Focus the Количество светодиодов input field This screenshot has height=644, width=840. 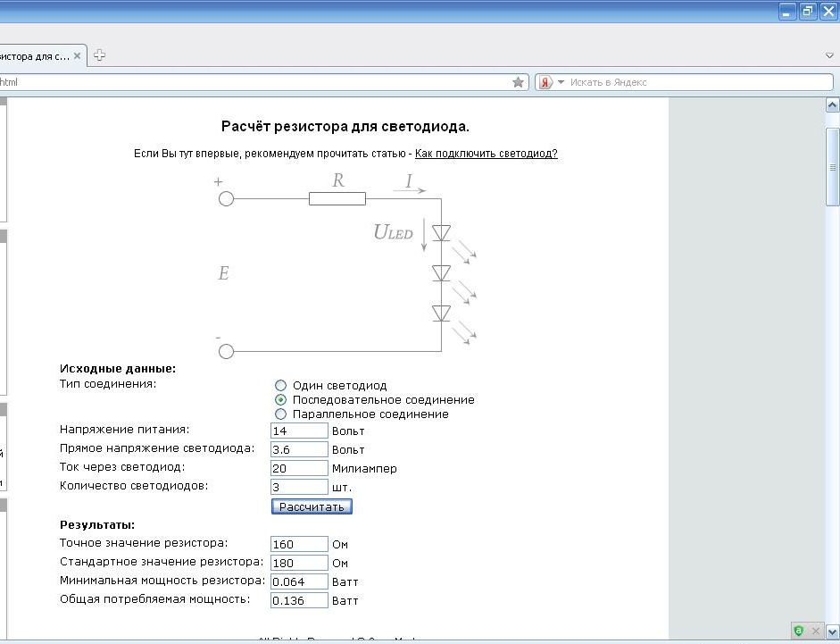(299, 487)
